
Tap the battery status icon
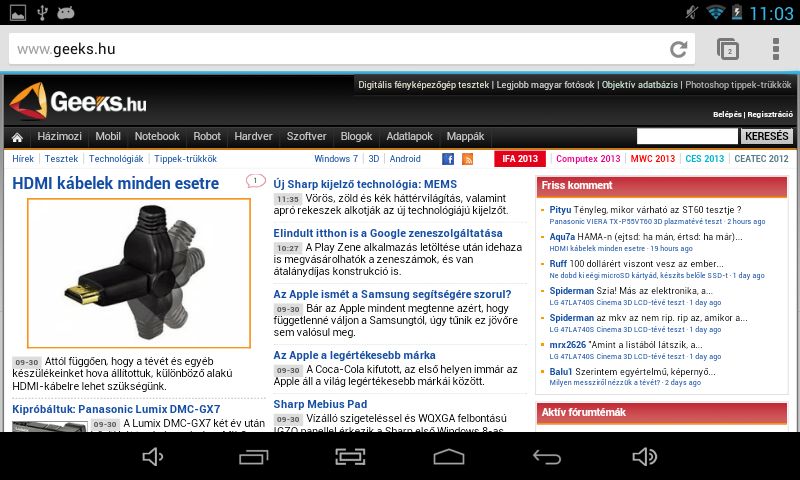pyautogui.click(x=737, y=12)
